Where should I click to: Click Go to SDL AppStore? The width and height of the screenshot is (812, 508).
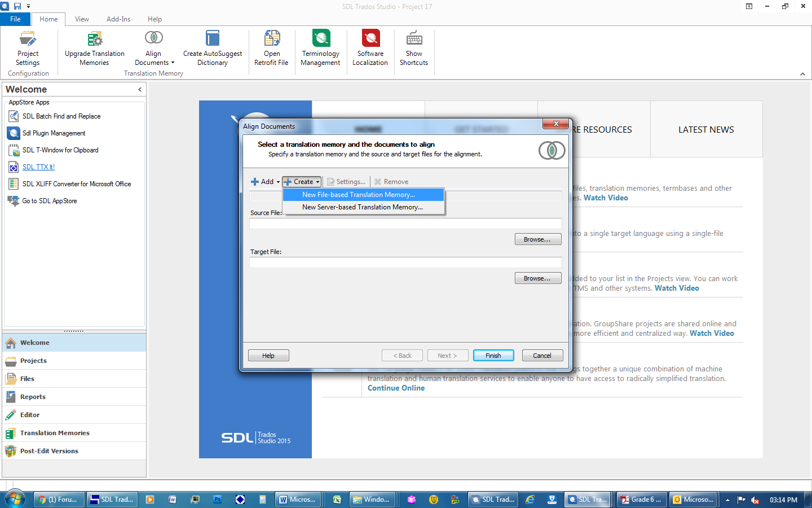(x=50, y=201)
